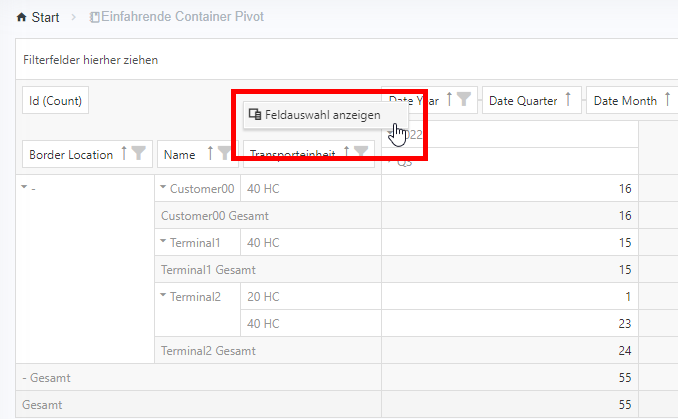The width and height of the screenshot is (678, 419).
Task: Toggle sort arrow on Date Quarter field
Action: click(568, 100)
